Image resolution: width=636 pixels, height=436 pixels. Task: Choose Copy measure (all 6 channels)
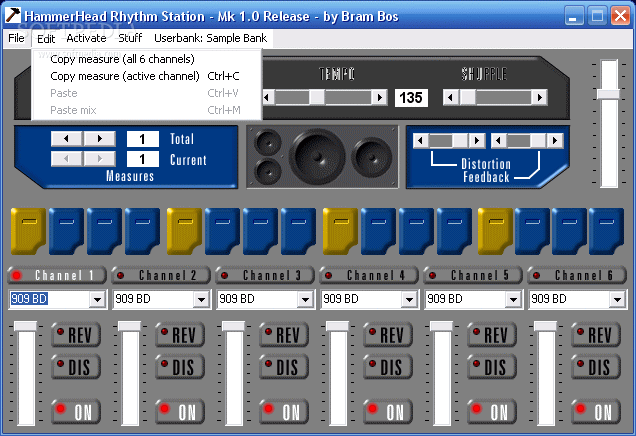point(122,59)
